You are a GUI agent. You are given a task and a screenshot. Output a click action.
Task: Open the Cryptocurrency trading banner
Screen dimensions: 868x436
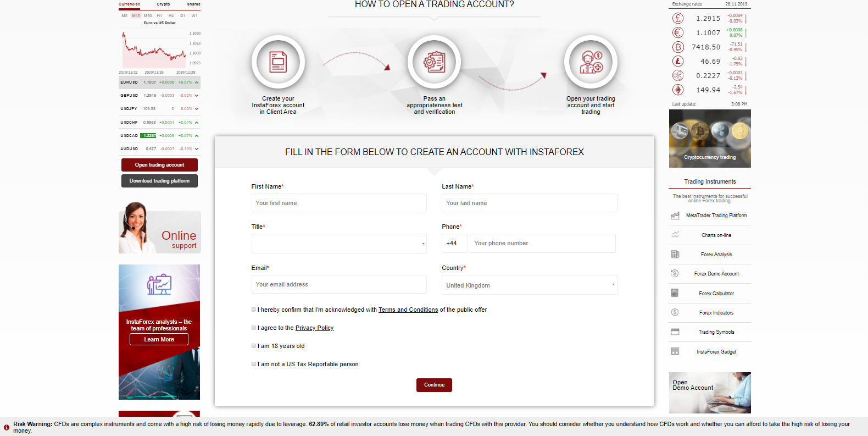click(x=710, y=139)
